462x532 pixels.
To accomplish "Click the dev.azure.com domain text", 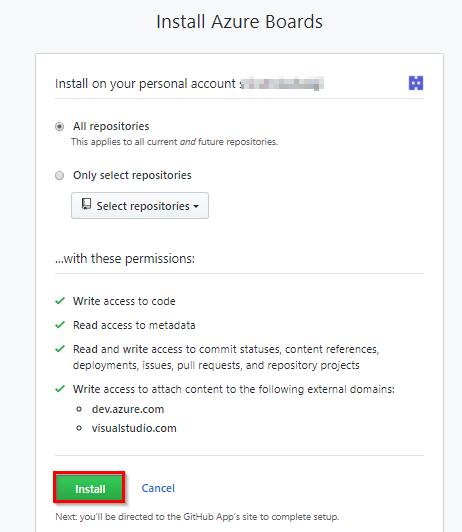I will click(x=128, y=409).
